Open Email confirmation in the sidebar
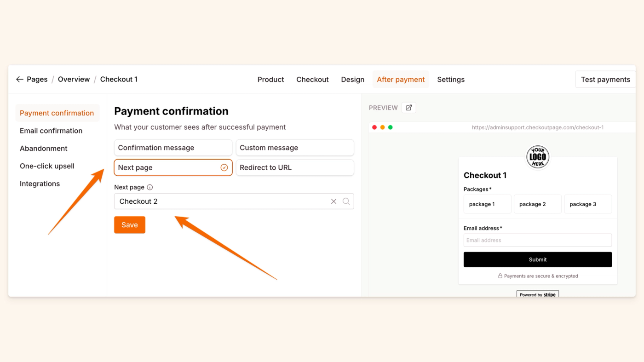This screenshot has height=362, width=644. click(x=51, y=131)
